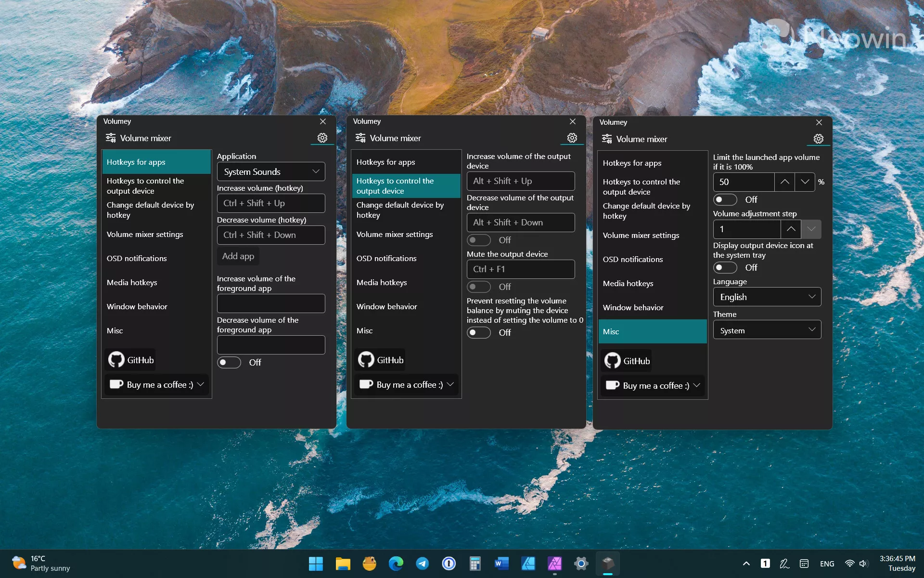Open 1Password from taskbar
Image resolution: width=924 pixels, height=578 pixels.
[x=449, y=563]
